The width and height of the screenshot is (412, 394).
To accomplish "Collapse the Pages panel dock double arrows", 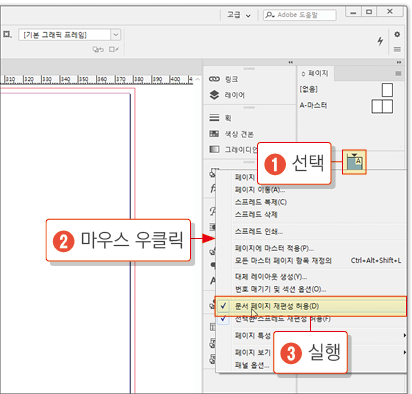I will [x=399, y=62].
